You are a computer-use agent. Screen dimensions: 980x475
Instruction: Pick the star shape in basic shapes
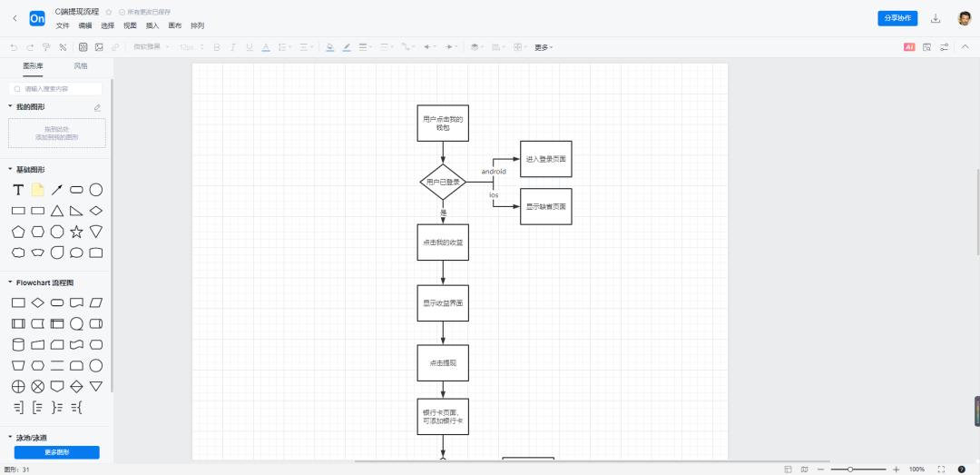[76, 231]
